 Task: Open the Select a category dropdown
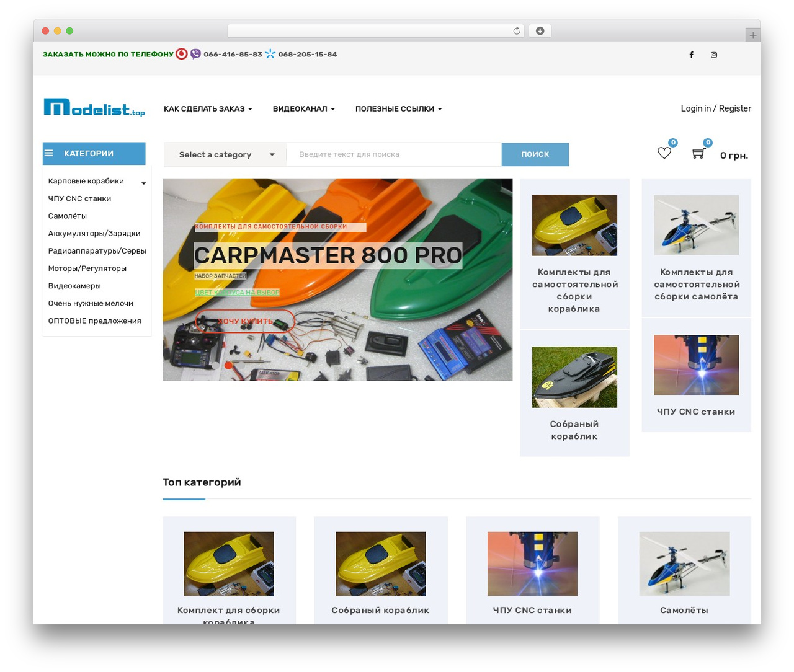(225, 154)
